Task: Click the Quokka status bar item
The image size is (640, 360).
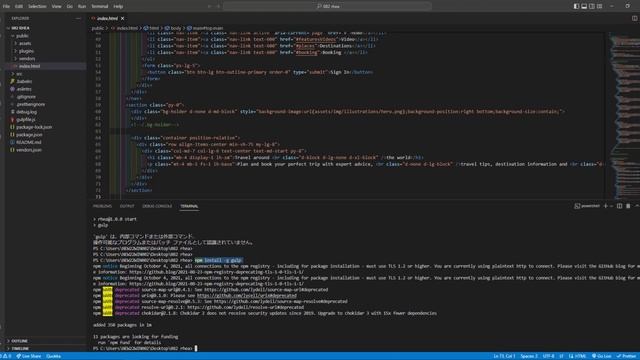Action: point(53,356)
